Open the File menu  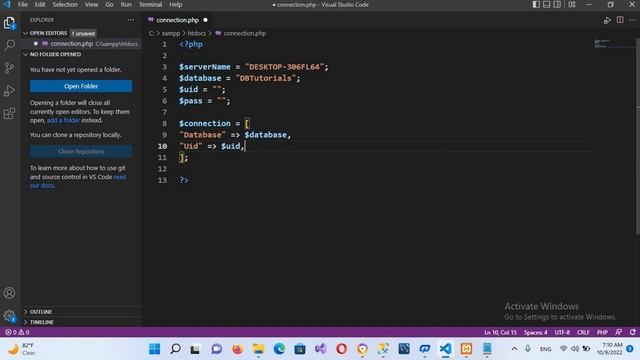click(x=23, y=4)
